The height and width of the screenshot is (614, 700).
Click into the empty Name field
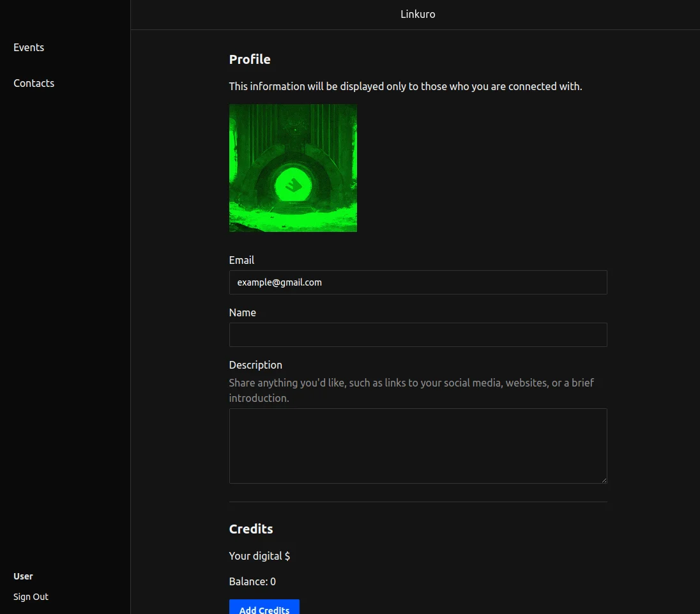[418, 335]
